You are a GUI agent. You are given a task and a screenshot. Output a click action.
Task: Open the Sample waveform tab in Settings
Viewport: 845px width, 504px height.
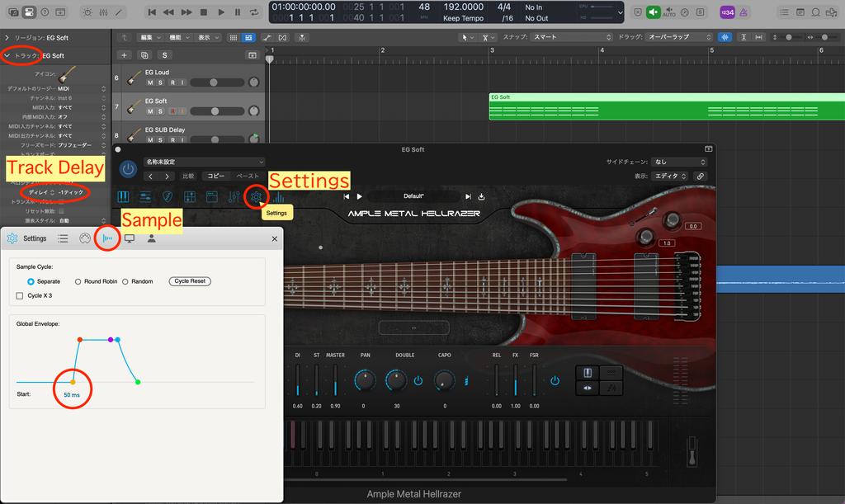tap(106, 238)
